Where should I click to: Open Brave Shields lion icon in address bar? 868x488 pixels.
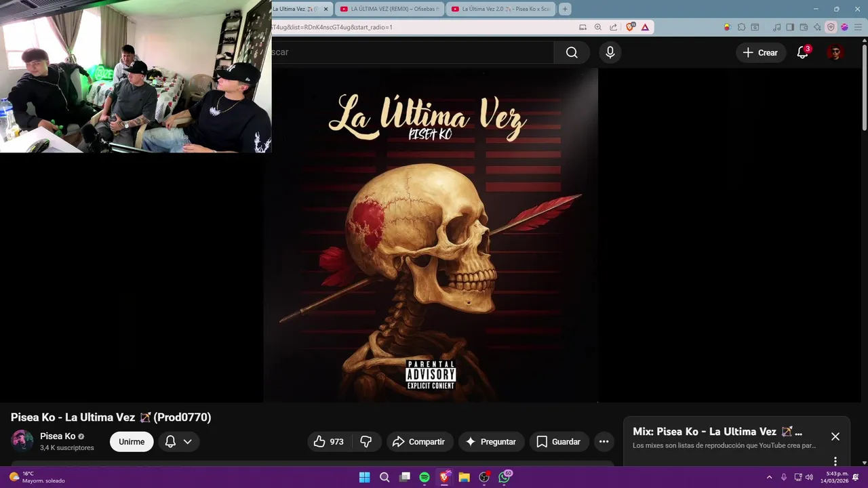click(630, 27)
